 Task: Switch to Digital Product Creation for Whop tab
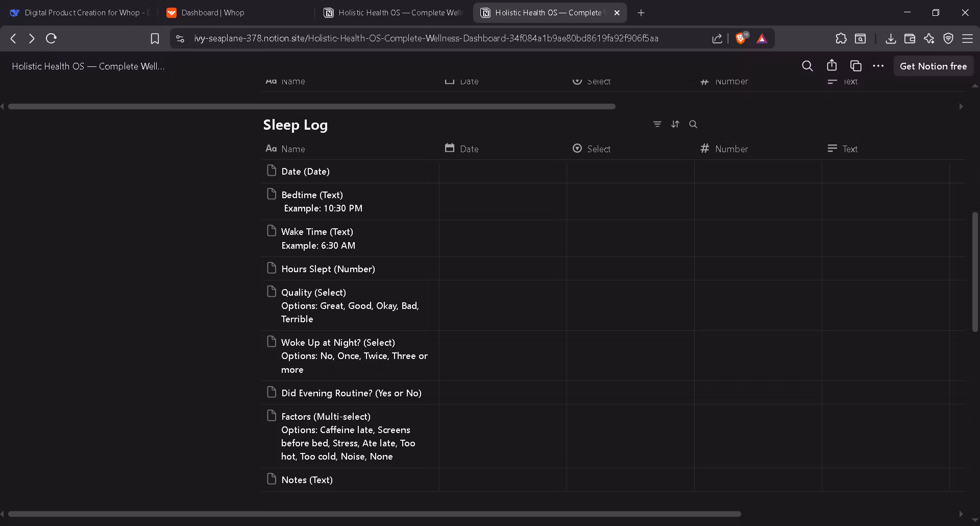click(x=82, y=13)
